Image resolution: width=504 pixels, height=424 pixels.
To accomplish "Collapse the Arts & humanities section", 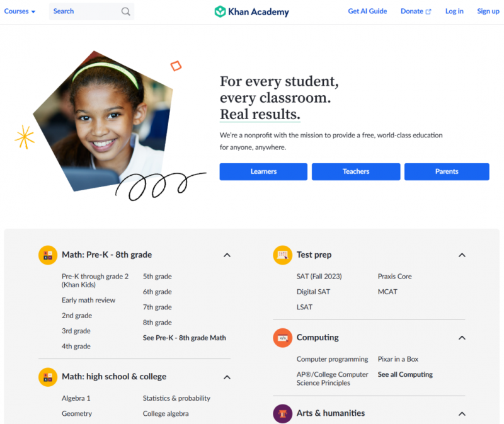I will pyautogui.click(x=462, y=414).
